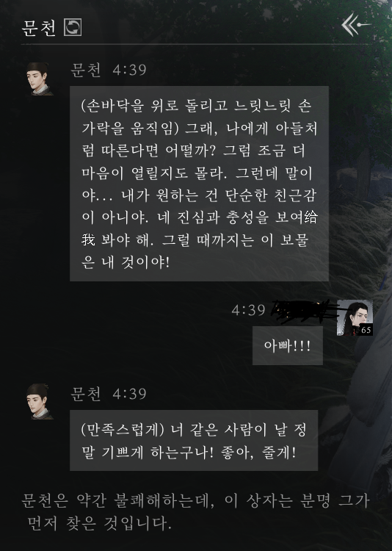The width and height of the screenshot is (392, 551).
Task: Click the level 65 badge on player avatar
Action: [x=366, y=330]
